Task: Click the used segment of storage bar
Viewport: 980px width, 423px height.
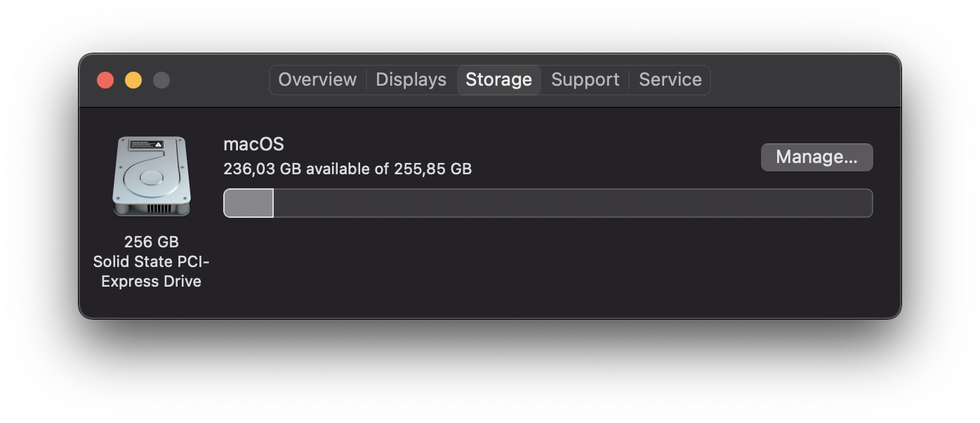Action: [249, 203]
